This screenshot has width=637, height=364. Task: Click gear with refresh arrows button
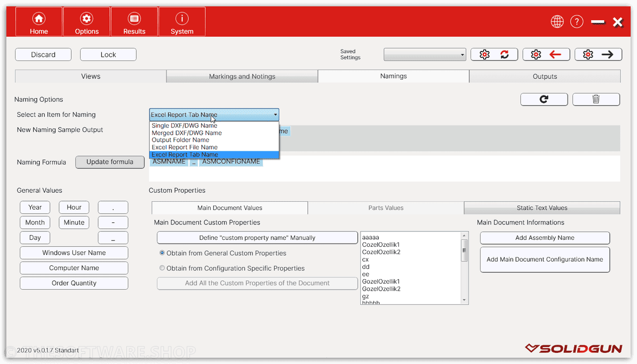pos(494,55)
